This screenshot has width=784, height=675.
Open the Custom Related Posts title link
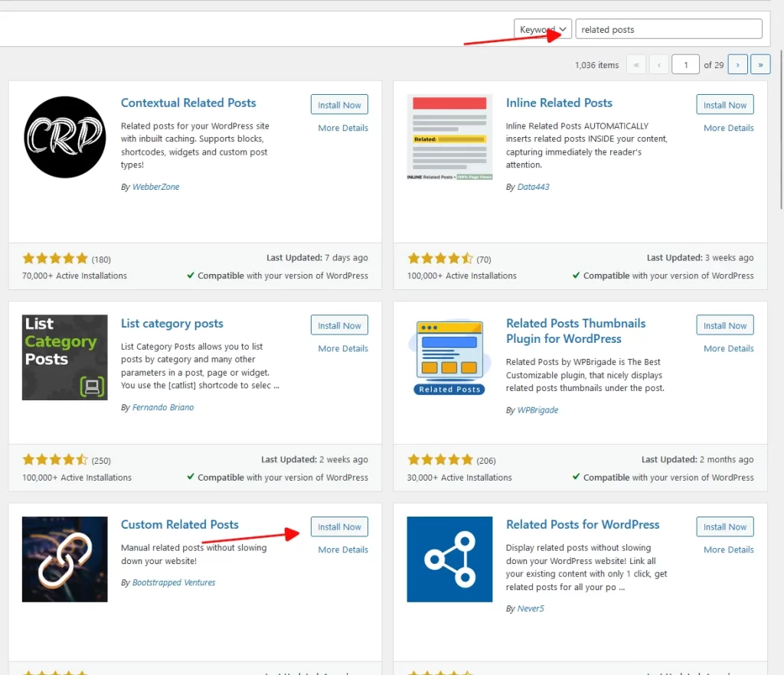tap(179, 524)
